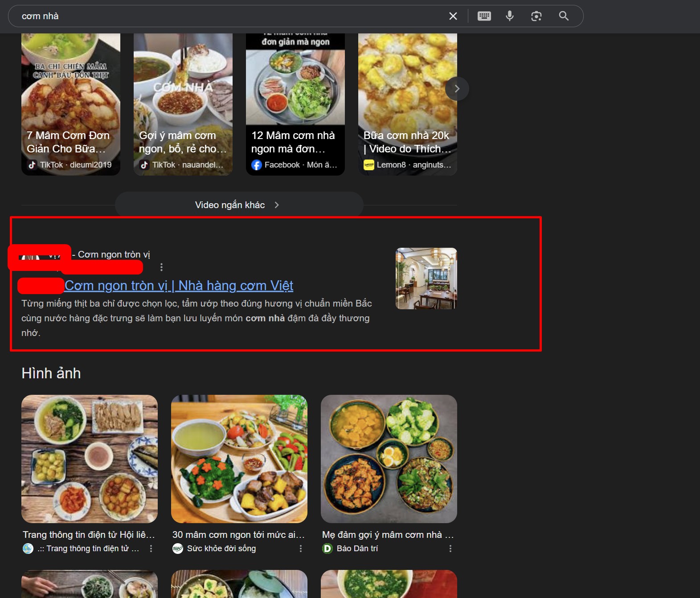
Task: Open the "Mẹ đảm gợi ý mâm cơm nhà" image
Action: pos(389,459)
